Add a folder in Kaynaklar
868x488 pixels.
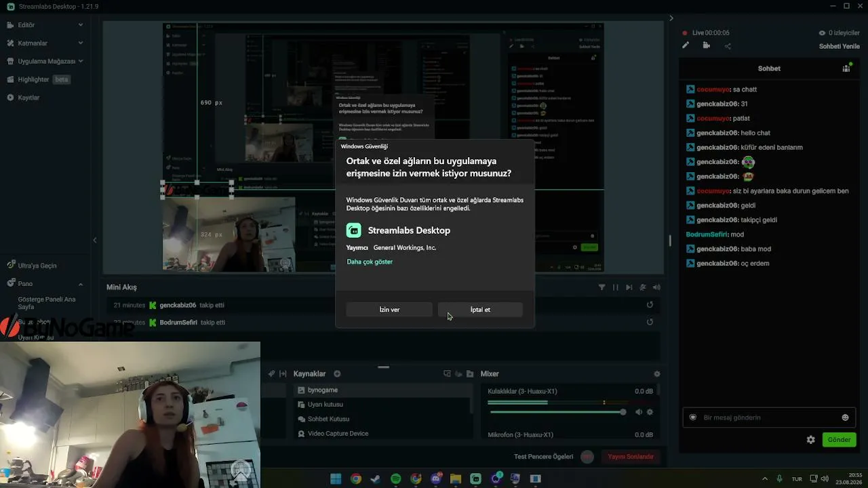[x=470, y=373]
